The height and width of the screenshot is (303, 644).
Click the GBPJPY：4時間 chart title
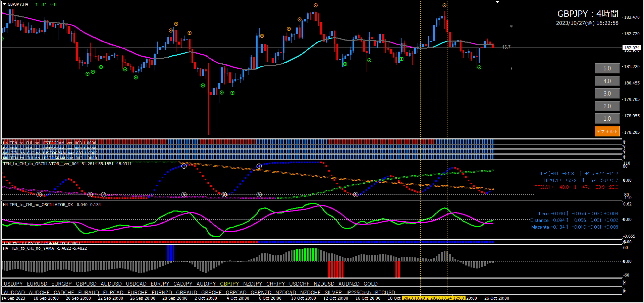click(x=588, y=14)
